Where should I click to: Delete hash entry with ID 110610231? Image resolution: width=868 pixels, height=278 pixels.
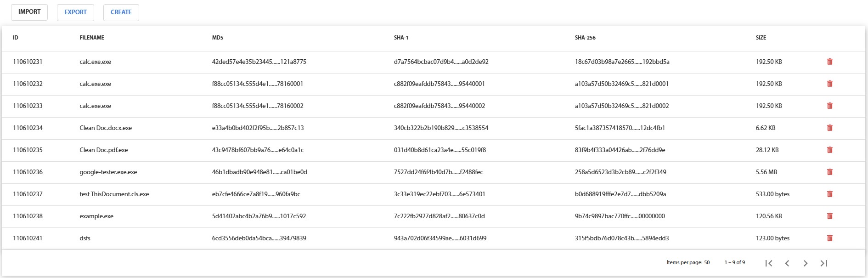point(830,61)
